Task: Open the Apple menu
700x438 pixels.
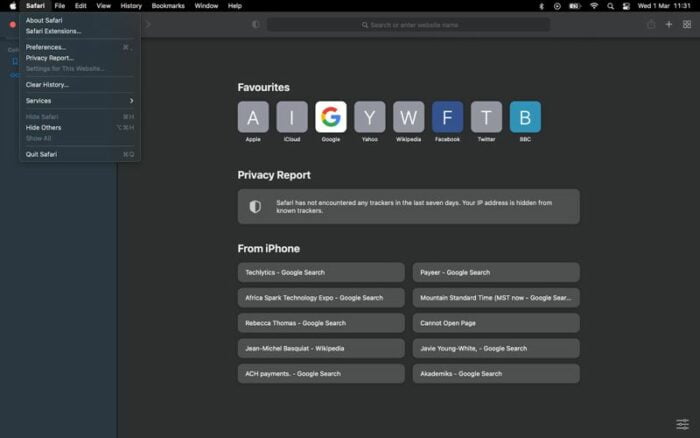Action: tap(12, 6)
